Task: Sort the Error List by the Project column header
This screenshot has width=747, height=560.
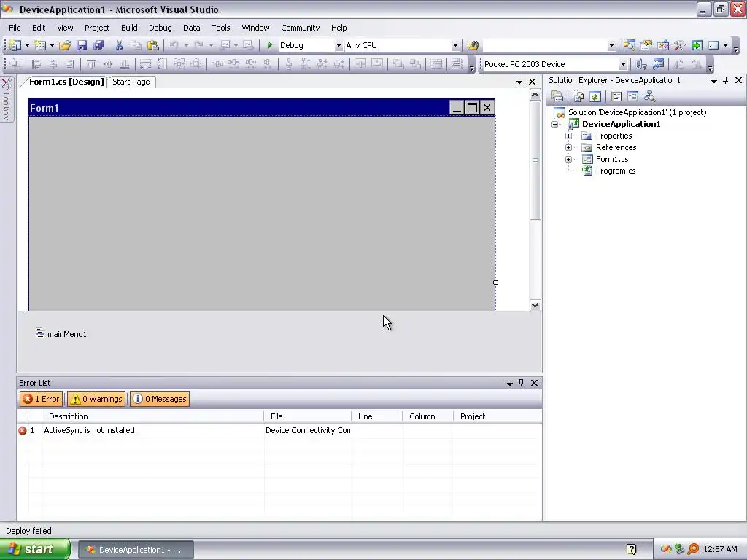Action: 498,416
